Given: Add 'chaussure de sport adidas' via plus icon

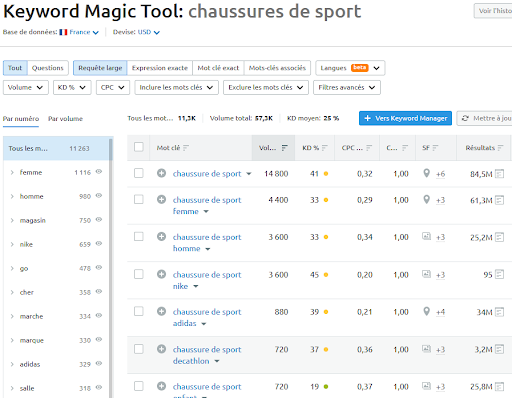Looking at the screenshot, I should (161, 311).
